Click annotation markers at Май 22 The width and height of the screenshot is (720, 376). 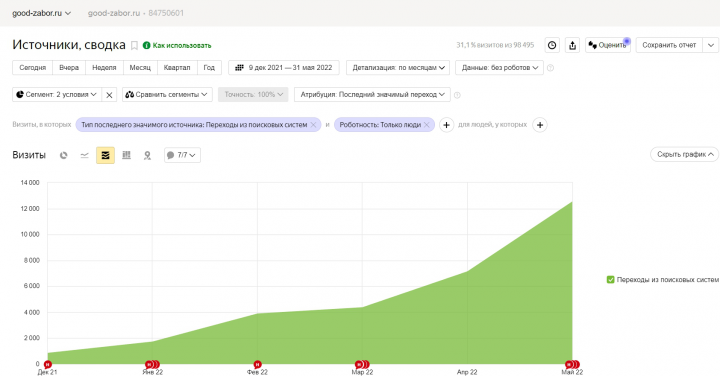click(x=572, y=365)
